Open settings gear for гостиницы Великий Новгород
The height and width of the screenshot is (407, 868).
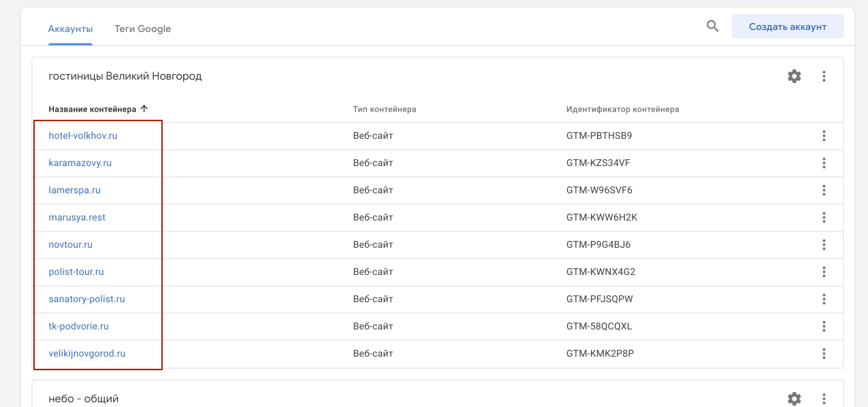794,76
